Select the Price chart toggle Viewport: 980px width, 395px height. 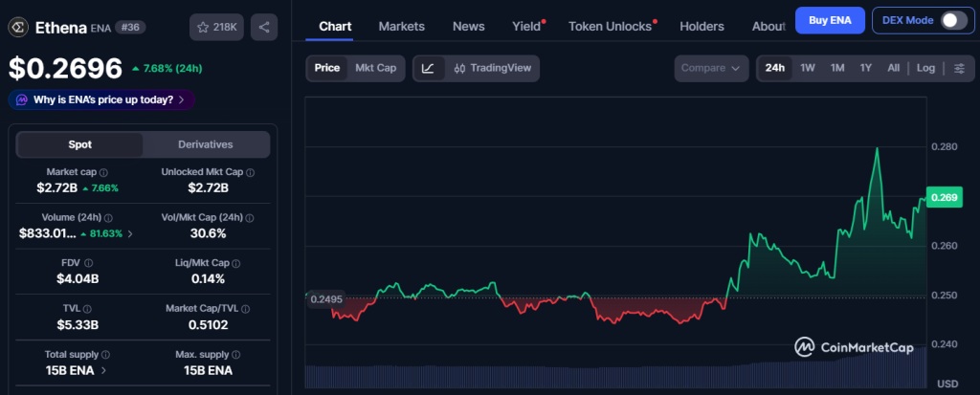coord(327,68)
